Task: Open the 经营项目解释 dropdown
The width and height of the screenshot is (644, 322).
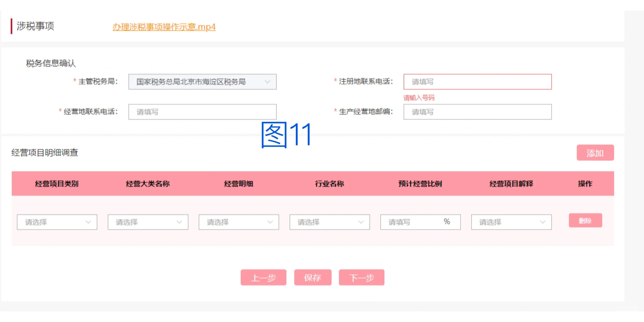Action: tap(511, 222)
